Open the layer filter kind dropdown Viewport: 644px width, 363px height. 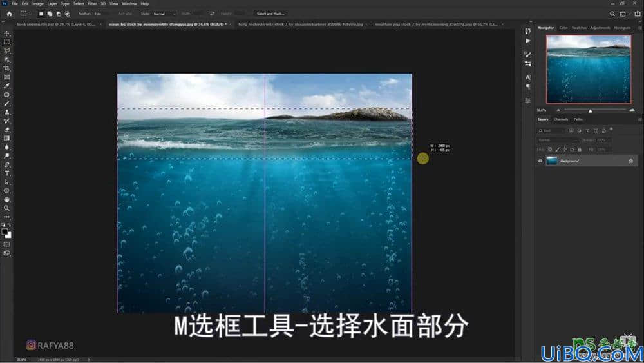[x=552, y=131]
